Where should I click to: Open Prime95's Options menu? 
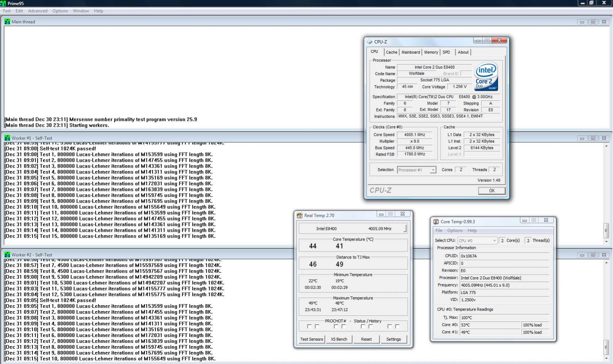click(x=60, y=11)
